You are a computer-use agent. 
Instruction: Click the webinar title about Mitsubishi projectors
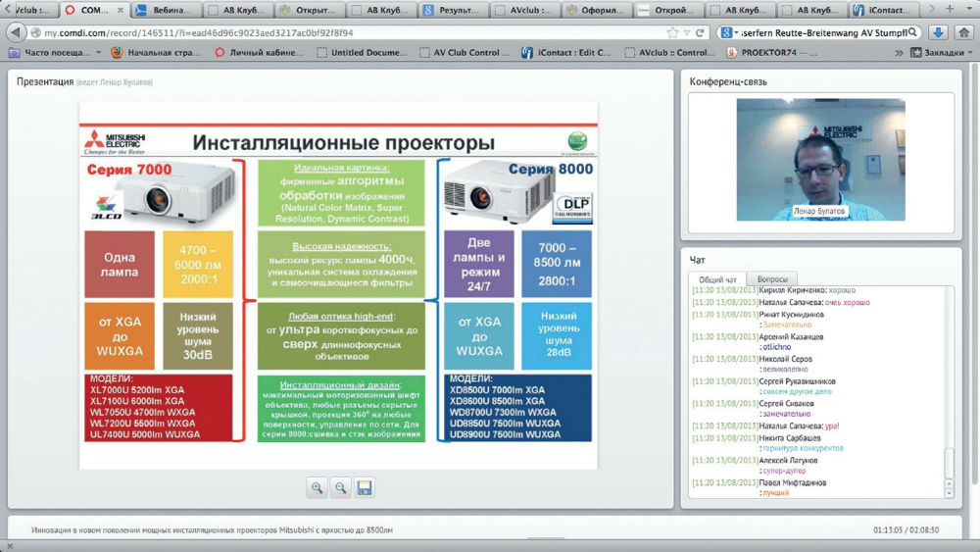tap(212, 529)
